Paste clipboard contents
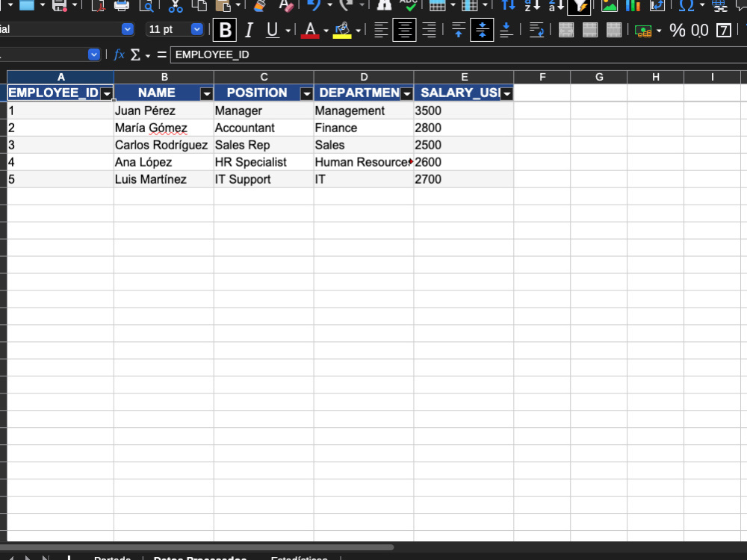The height and width of the screenshot is (560, 747). pos(223,6)
